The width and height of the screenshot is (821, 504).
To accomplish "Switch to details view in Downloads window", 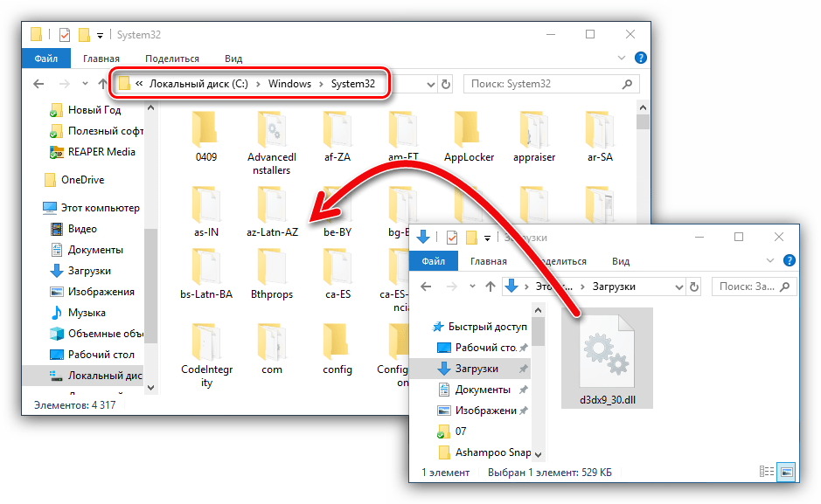I will [x=767, y=472].
